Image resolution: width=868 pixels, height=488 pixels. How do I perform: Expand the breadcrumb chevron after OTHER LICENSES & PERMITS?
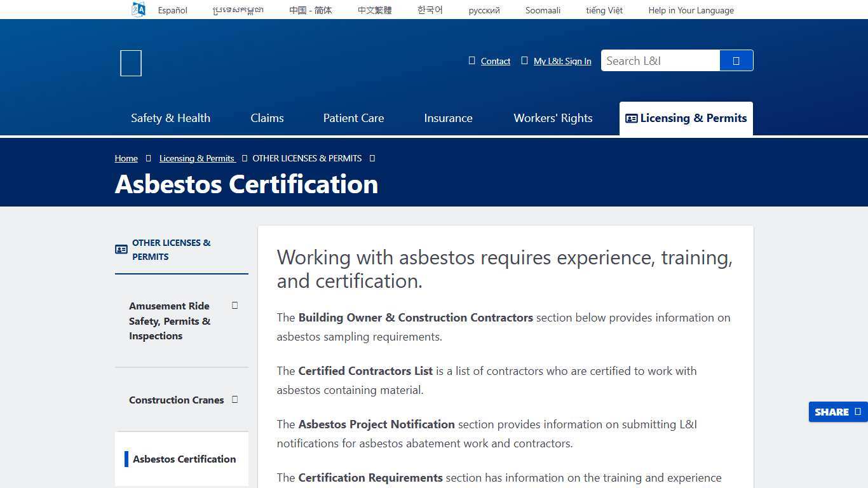[x=372, y=158]
